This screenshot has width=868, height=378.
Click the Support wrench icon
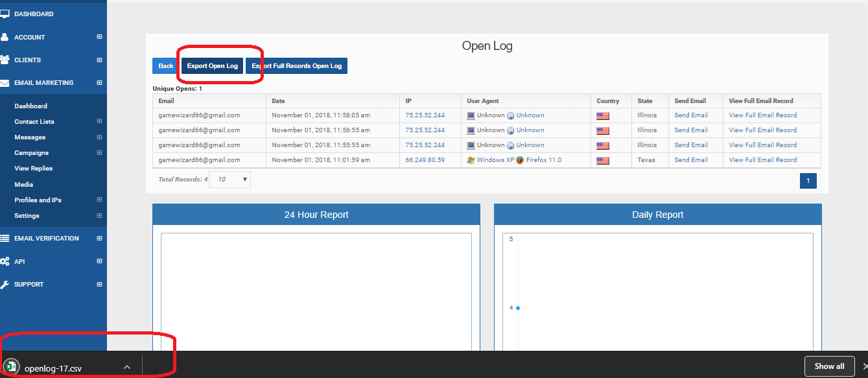[x=5, y=284]
